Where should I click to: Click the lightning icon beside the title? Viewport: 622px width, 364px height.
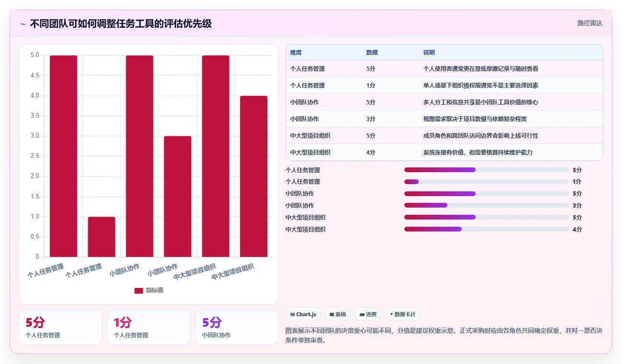click(x=23, y=23)
